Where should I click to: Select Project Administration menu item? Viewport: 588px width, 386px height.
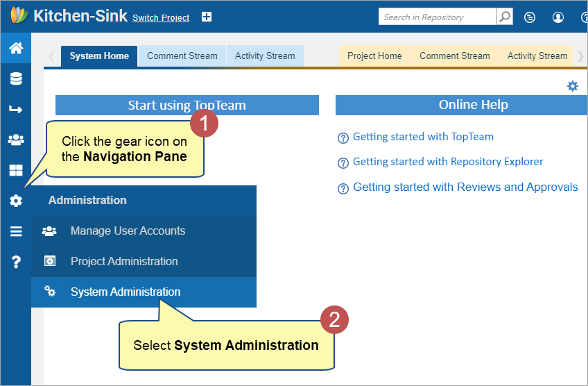[x=144, y=261]
